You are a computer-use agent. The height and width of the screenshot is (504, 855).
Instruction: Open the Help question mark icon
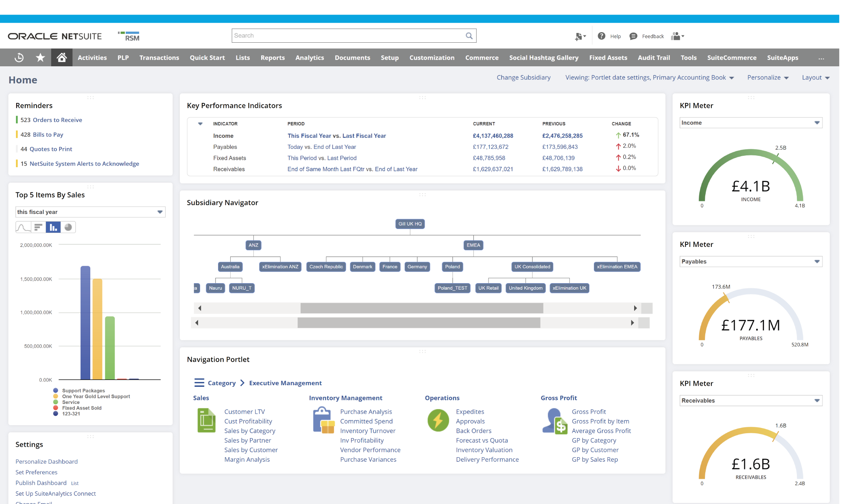click(x=601, y=36)
